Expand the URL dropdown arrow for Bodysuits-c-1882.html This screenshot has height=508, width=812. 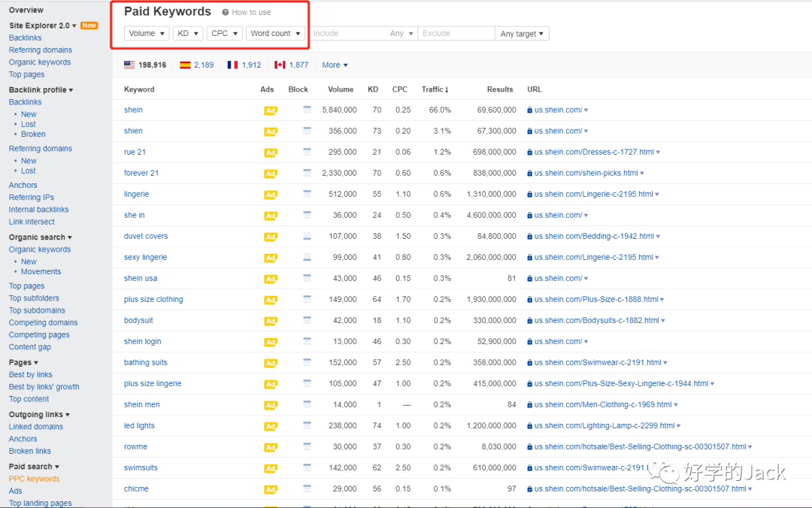[x=663, y=321]
